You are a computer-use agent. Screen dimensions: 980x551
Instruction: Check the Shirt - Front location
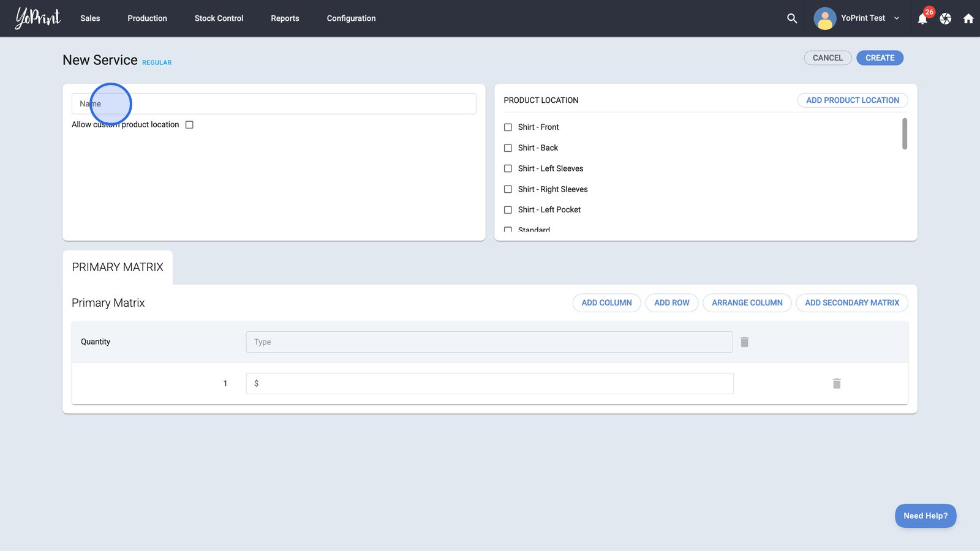pyautogui.click(x=508, y=127)
